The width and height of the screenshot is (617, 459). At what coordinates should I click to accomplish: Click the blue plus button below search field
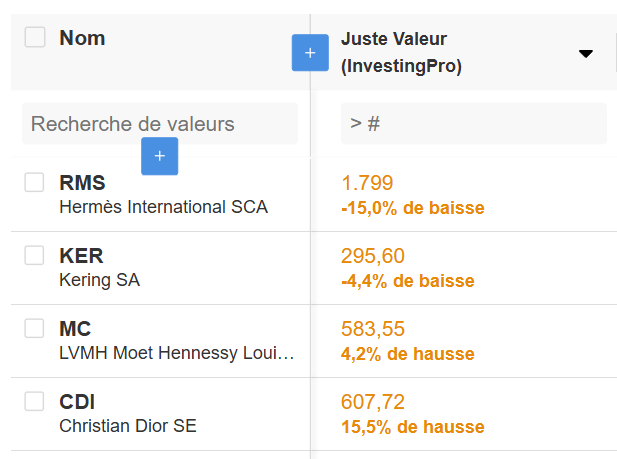click(160, 156)
